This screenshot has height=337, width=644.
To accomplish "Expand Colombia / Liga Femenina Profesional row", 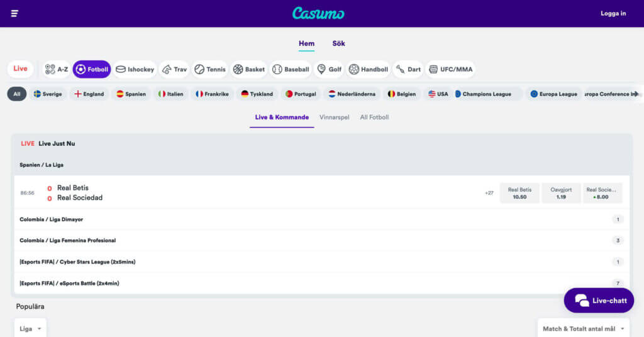I will [x=321, y=241].
